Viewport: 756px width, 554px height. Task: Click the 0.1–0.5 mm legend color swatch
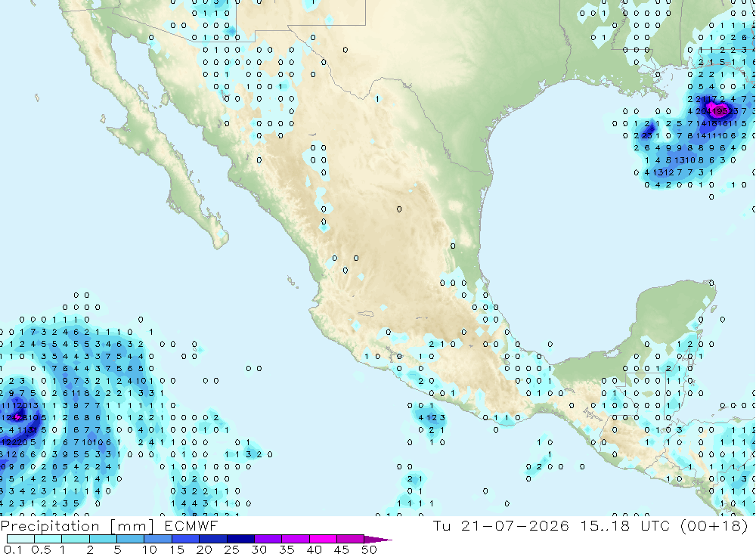[x=20, y=539]
